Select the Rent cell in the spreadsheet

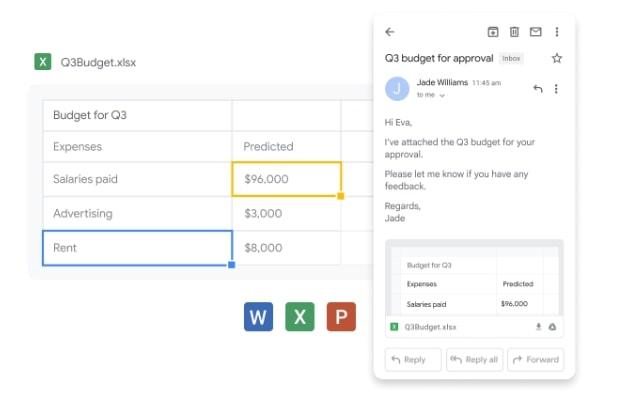(137, 247)
